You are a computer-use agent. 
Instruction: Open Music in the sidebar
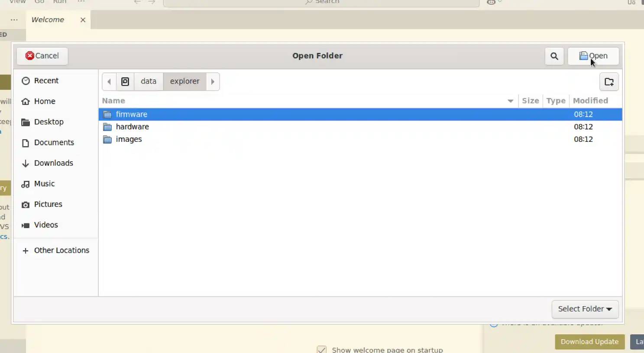coord(56,184)
